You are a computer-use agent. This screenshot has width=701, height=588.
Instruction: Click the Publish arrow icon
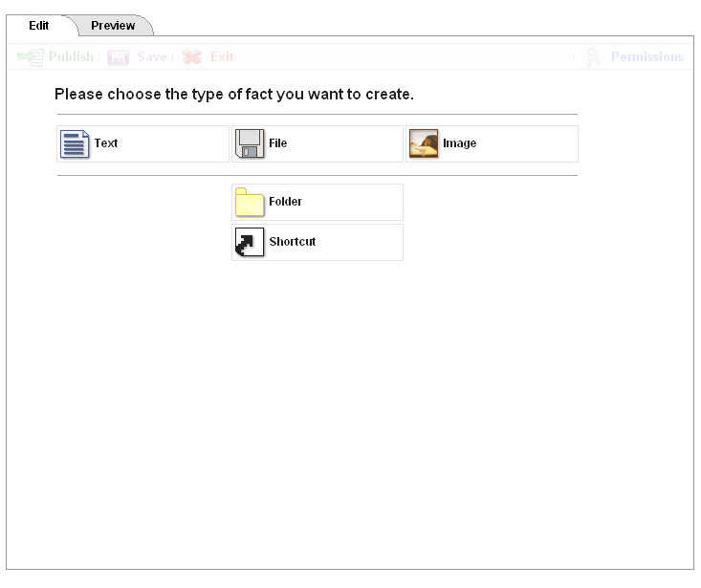(x=32, y=57)
